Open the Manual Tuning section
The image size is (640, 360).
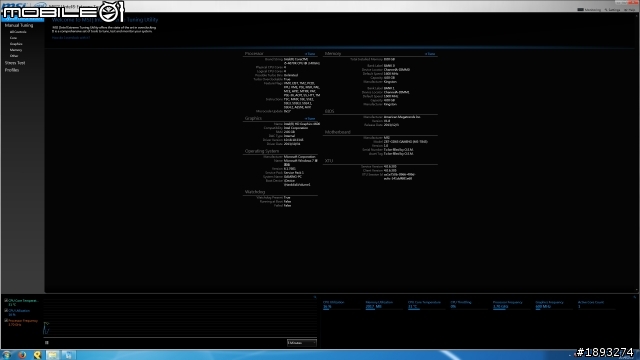(x=19, y=25)
